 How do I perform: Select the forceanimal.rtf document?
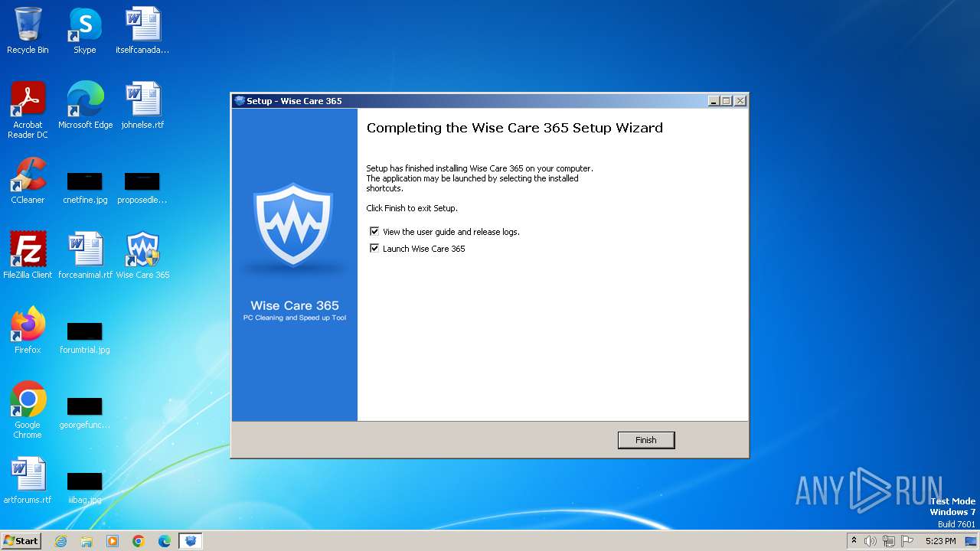click(85, 256)
